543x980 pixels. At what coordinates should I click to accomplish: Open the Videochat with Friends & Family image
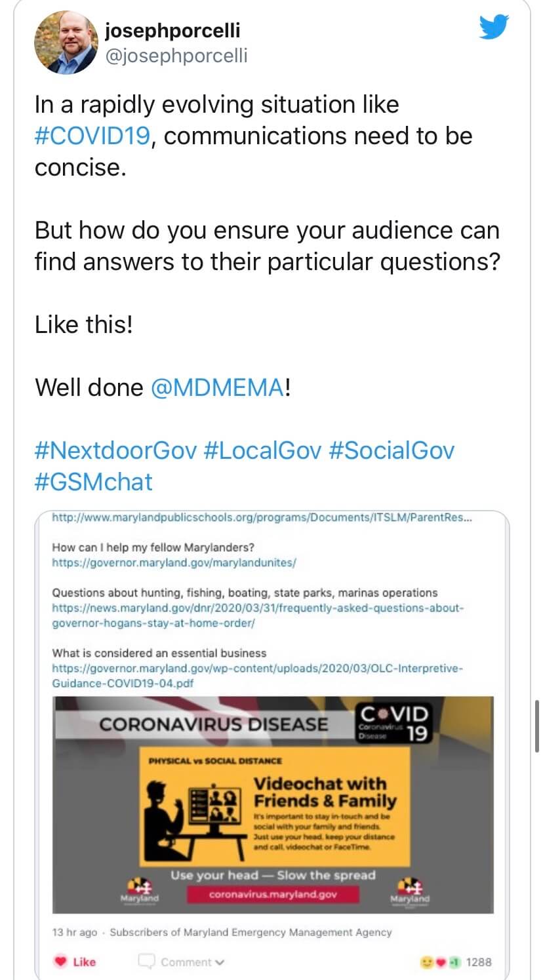pyautogui.click(x=272, y=804)
